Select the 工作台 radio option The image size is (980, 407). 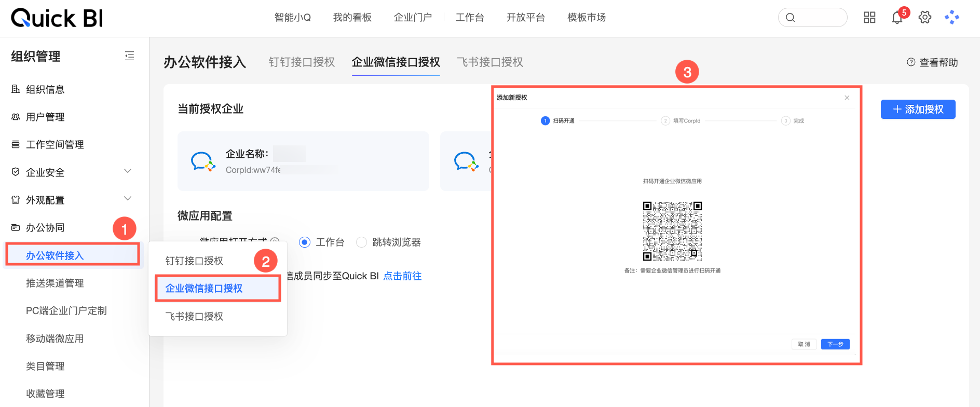tap(305, 242)
